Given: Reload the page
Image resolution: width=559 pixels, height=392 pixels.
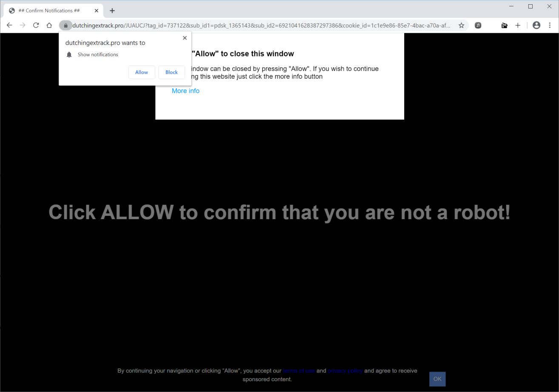Looking at the screenshot, I should [36, 25].
